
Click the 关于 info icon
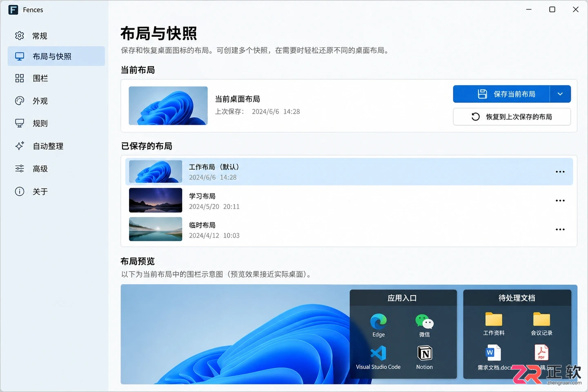click(x=20, y=192)
